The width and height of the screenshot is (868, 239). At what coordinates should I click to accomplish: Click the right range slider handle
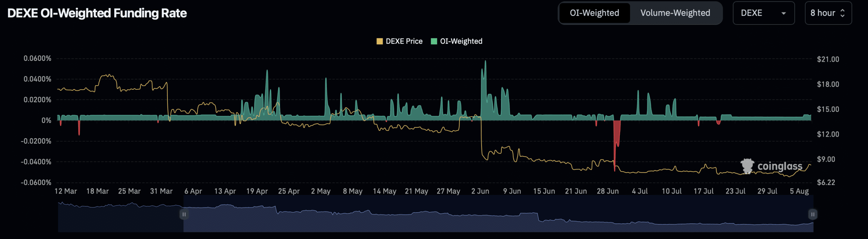(813, 214)
